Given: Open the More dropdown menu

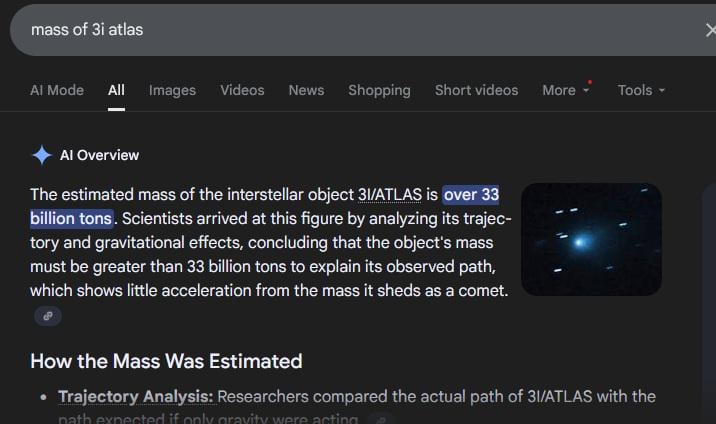Looking at the screenshot, I should point(566,90).
